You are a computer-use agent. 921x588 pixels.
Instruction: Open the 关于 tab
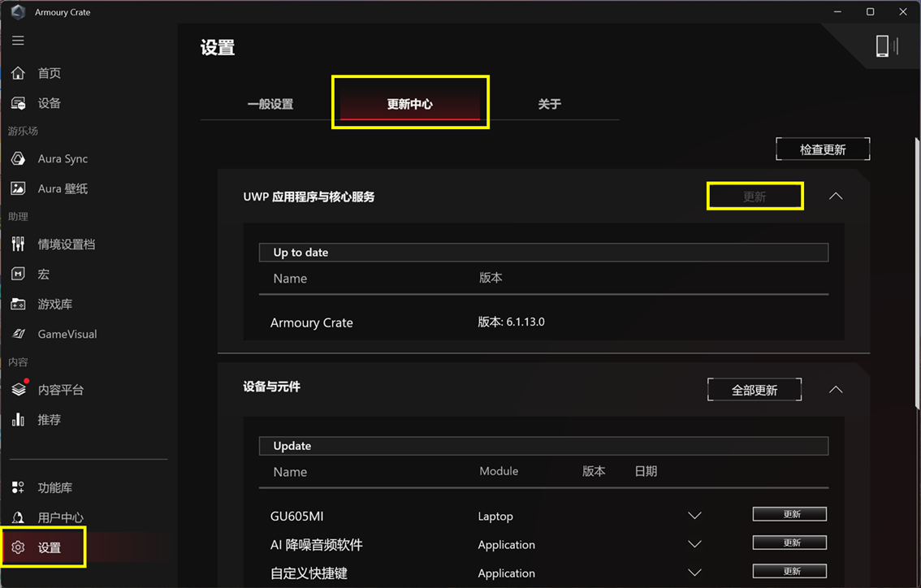550,104
